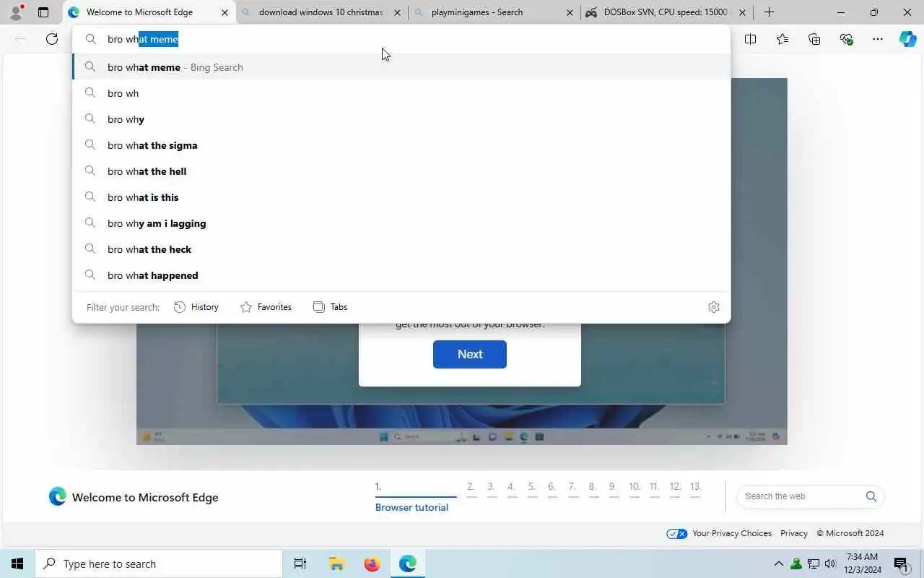924x578 pixels.
Task: Open the tab actions menu icon
Action: 43,12
